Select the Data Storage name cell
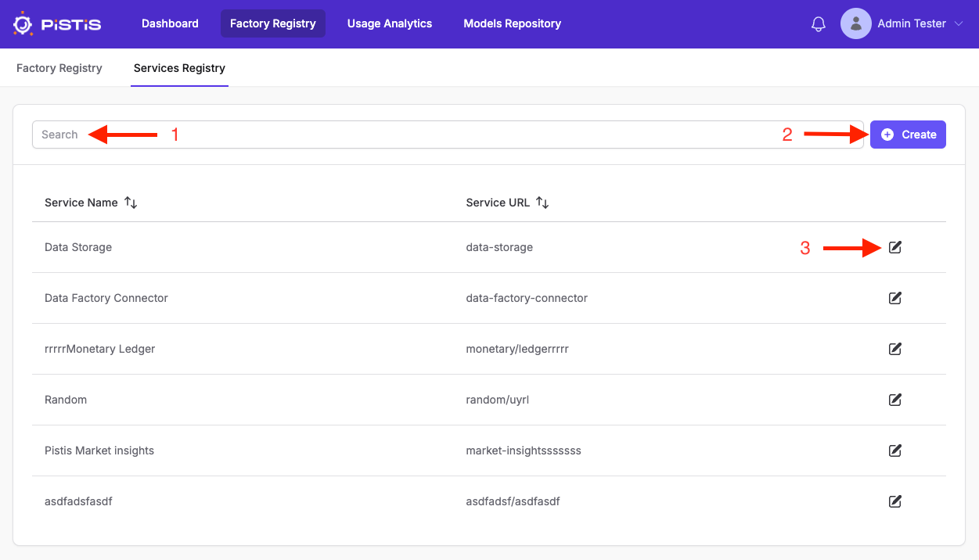Screen dimensions: 979x560 78,247
